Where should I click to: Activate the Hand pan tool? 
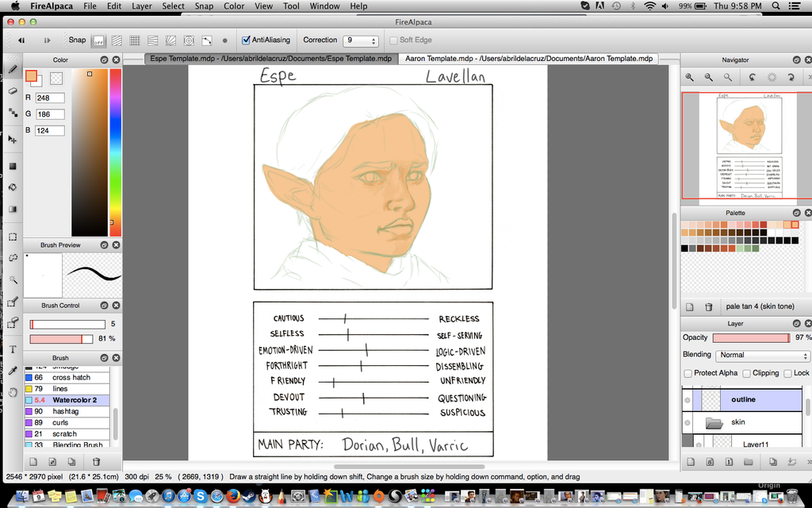pyautogui.click(x=13, y=392)
